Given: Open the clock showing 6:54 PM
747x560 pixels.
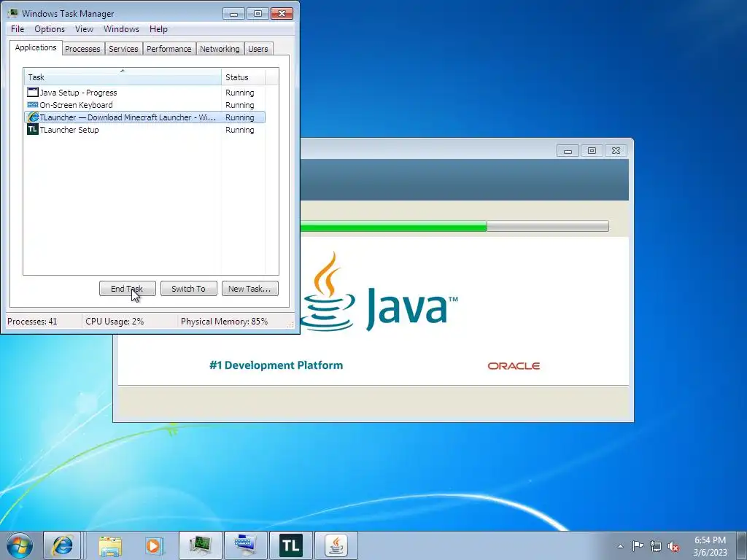Looking at the screenshot, I should tap(710, 545).
